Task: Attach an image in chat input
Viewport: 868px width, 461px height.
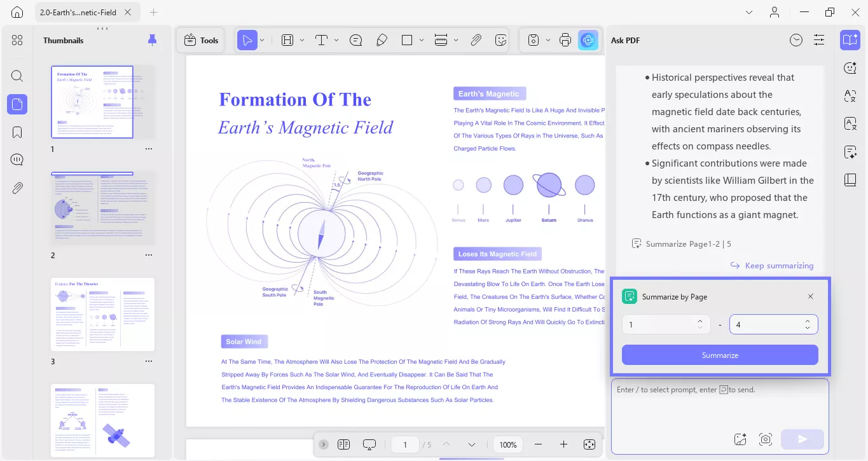Action: [x=740, y=439]
